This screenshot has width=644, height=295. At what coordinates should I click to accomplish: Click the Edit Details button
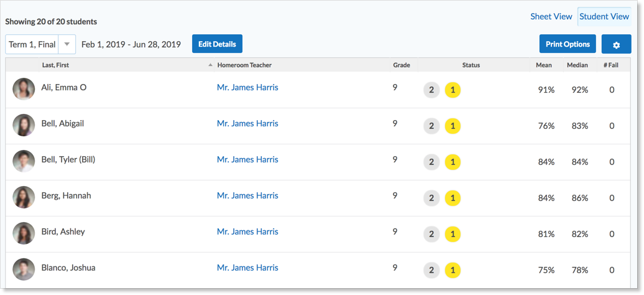(217, 44)
